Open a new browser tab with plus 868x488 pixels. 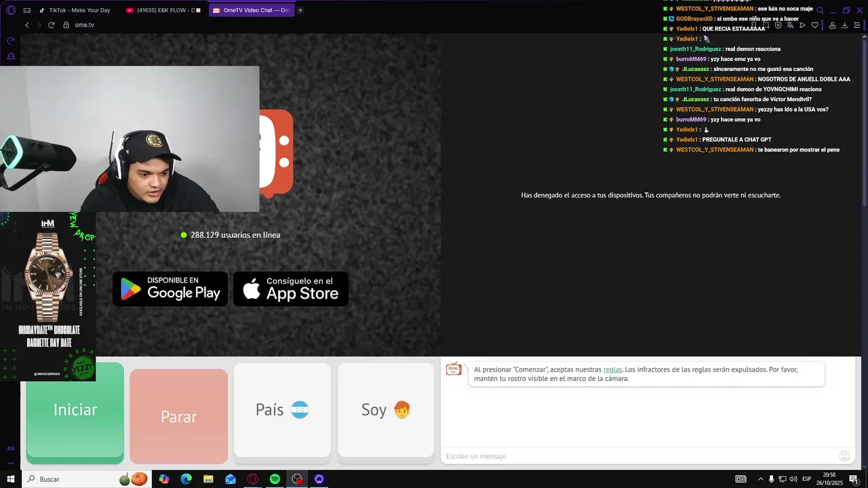coord(300,10)
